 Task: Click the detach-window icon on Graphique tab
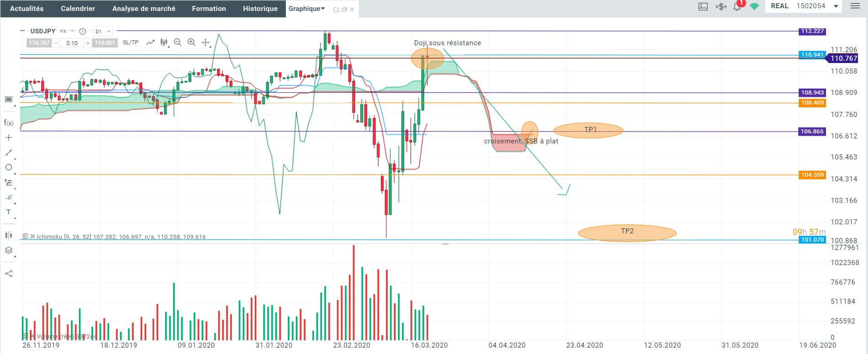click(x=344, y=10)
